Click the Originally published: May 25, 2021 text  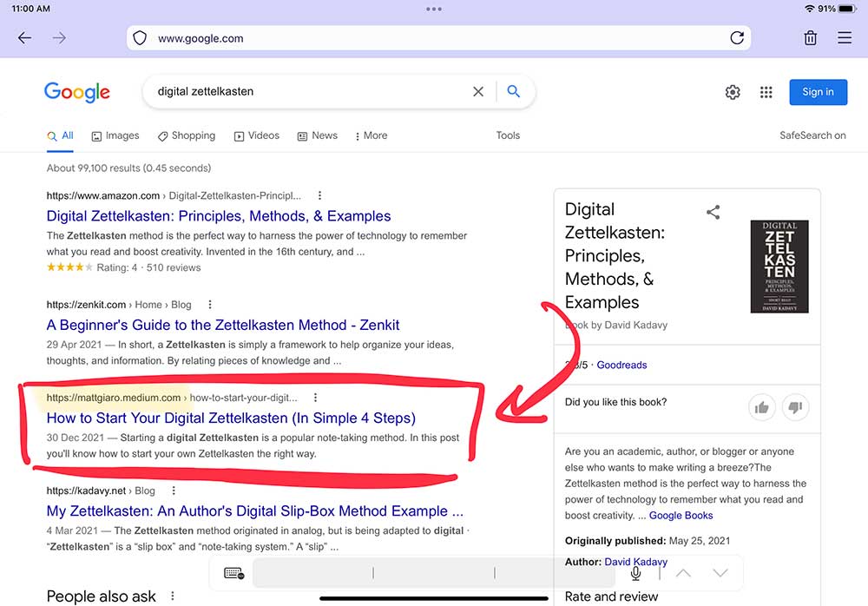point(648,541)
